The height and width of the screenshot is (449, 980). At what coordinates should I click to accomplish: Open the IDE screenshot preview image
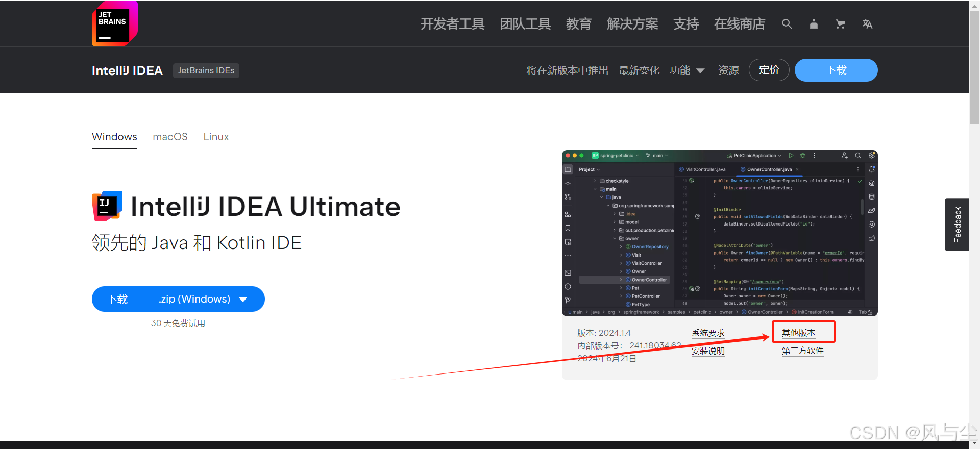(x=720, y=233)
